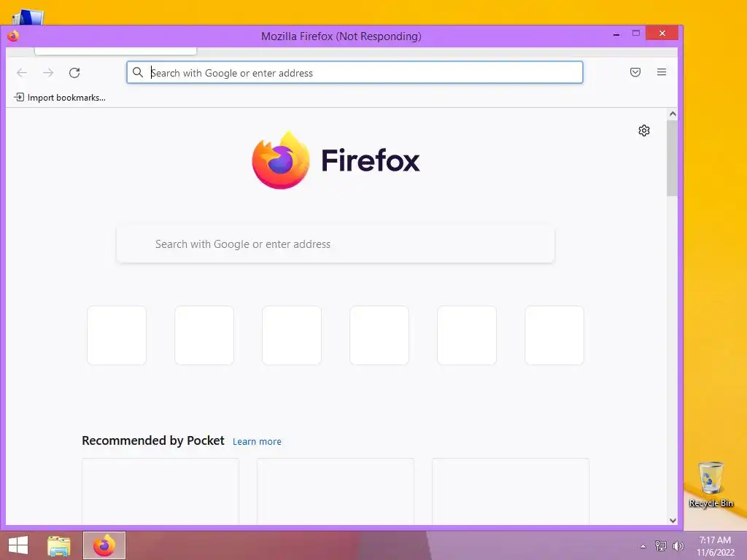The width and height of the screenshot is (747, 560).
Task: Click the scrollbar up arrow
Action: (672, 114)
